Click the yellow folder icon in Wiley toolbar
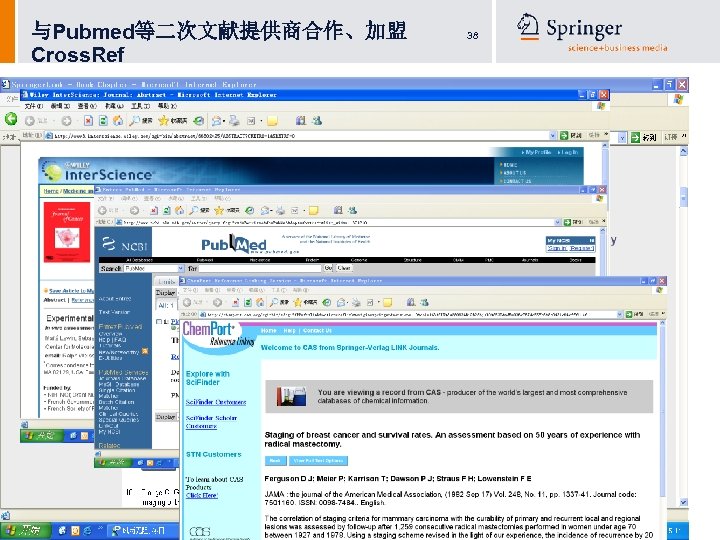The width and height of the screenshot is (720, 540). point(272,121)
